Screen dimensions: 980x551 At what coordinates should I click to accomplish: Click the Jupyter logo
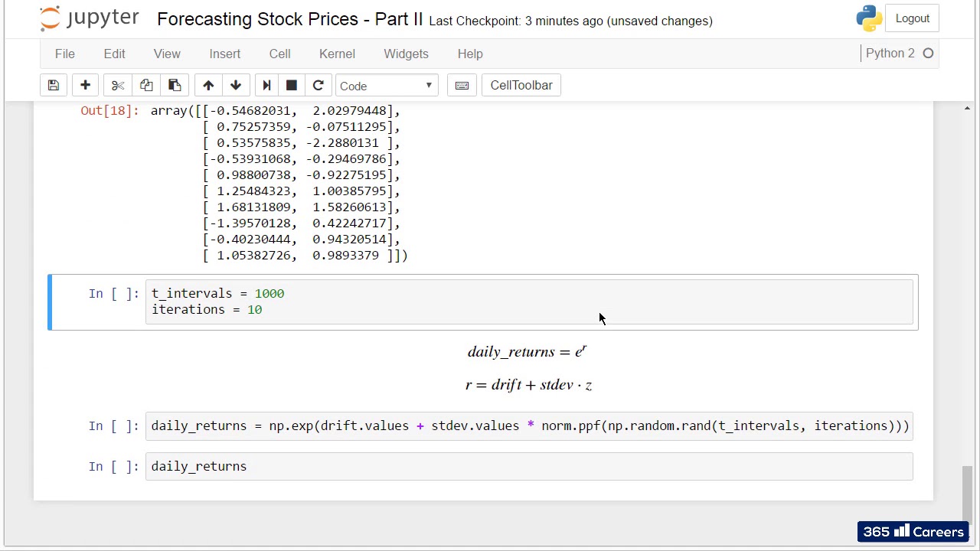point(90,18)
